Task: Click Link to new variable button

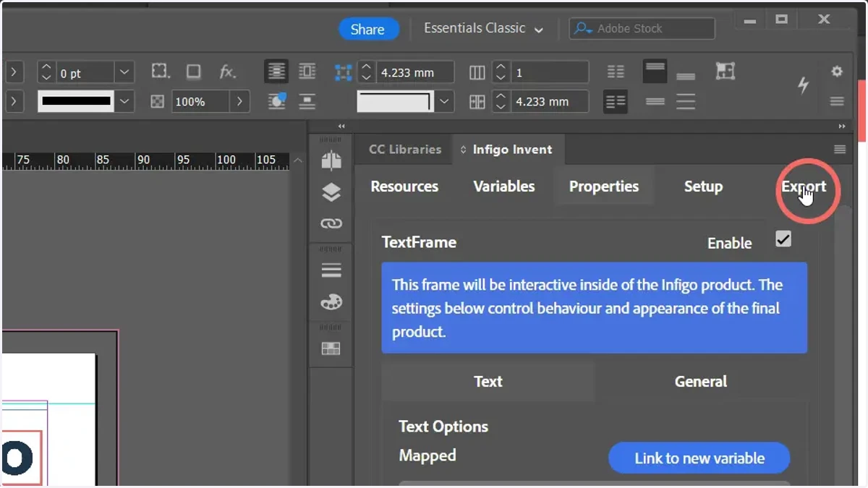Action: [x=699, y=458]
